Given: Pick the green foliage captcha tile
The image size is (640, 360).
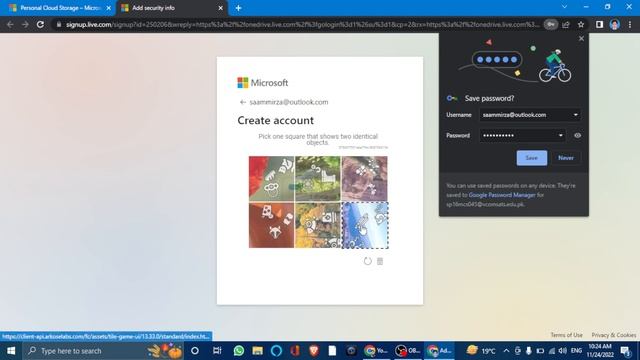Looking at the screenshot, I should coord(318,178).
